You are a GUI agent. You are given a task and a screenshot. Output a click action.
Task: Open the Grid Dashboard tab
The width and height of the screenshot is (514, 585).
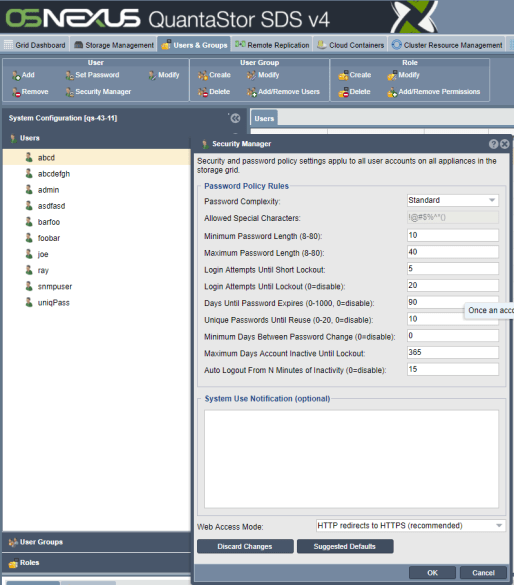[35, 45]
